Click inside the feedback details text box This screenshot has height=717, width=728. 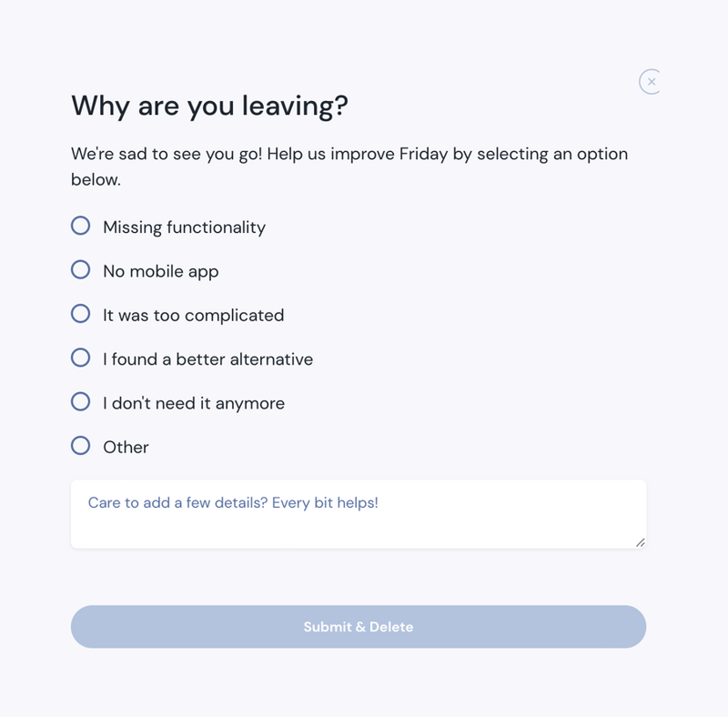coord(359,512)
